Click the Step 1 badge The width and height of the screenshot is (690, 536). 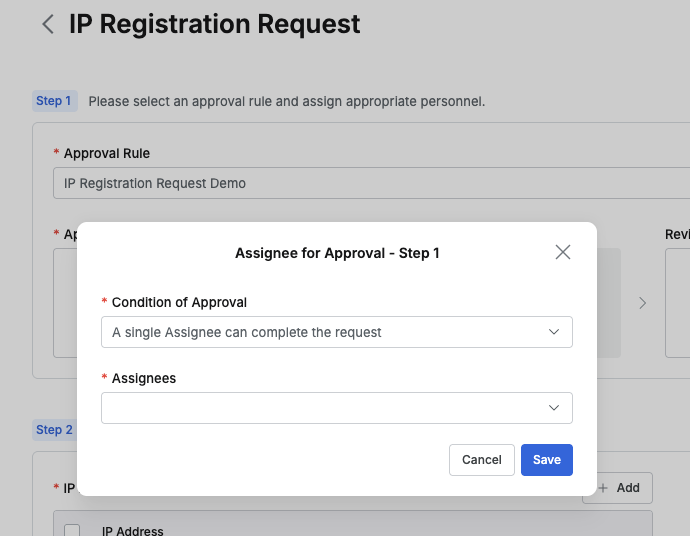point(54,101)
